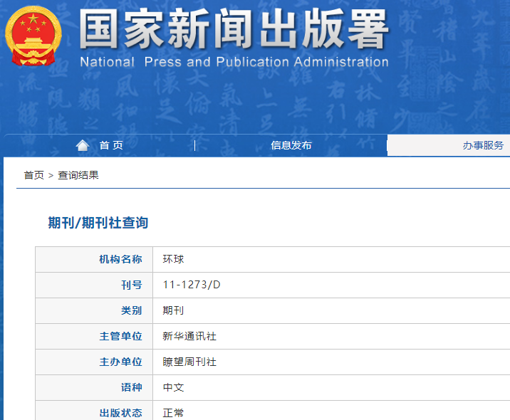The width and height of the screenshot is (510, 420).
Task: Click the 主管单位 row label
Action: coord(120,336)
